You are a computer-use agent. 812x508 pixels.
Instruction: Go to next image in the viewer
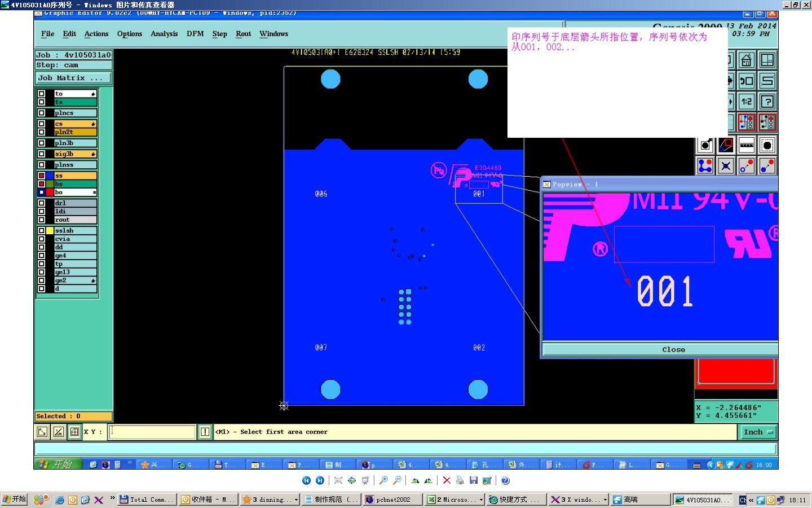pyautogui.click(x=320, y=480)
